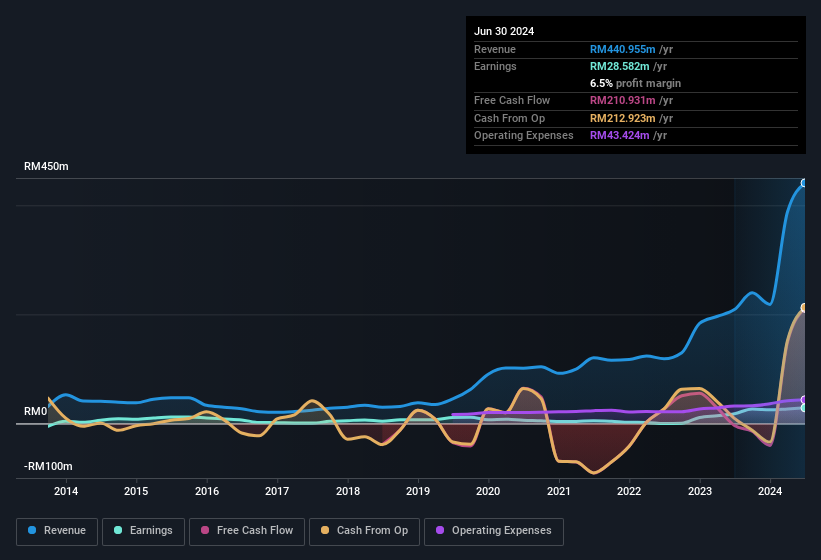821x560 pixels.
Task: Select the 2014 x-axis label
Action: point(66,491)
